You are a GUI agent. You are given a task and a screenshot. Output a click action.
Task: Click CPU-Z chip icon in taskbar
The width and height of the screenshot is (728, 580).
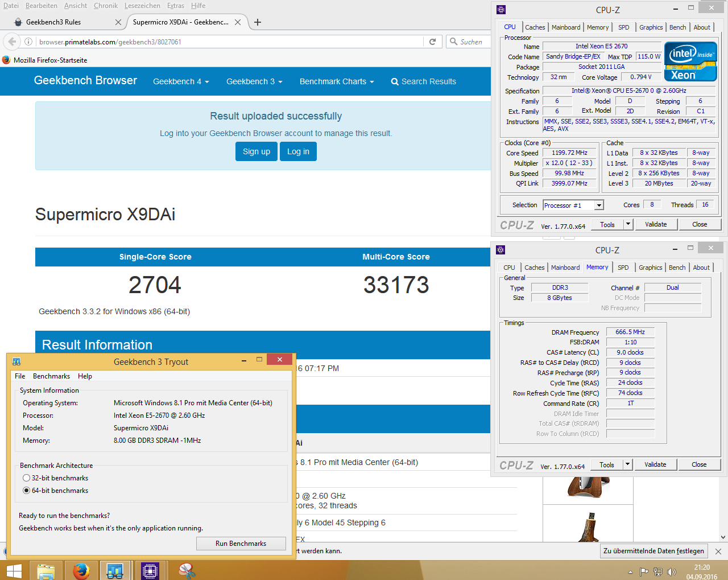pos(150,570)
